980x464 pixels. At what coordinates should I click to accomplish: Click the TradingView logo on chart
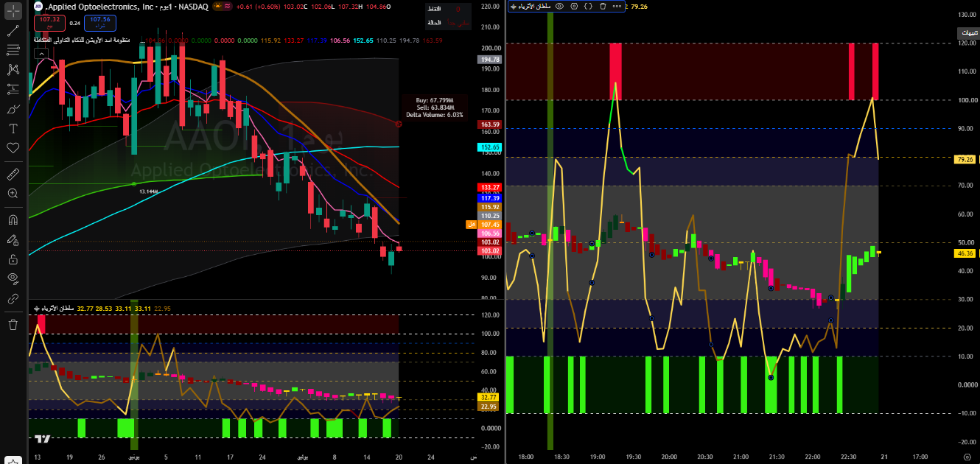click(43, 438)
